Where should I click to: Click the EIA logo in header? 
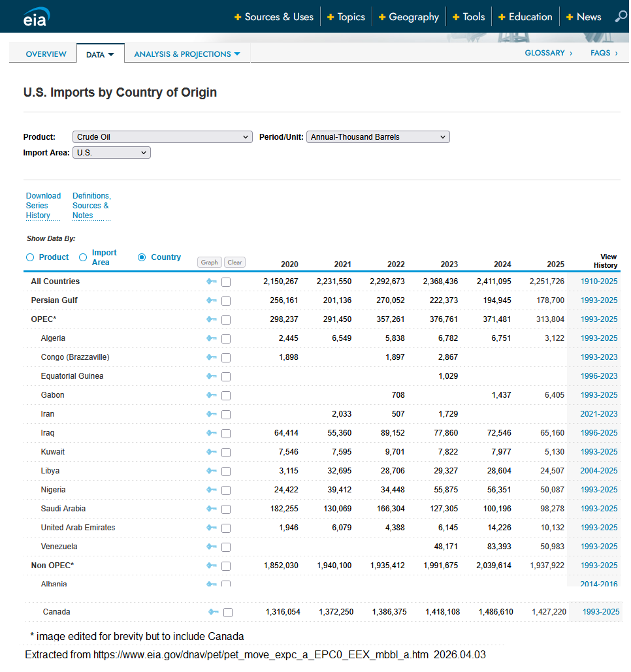pos(35,18)
